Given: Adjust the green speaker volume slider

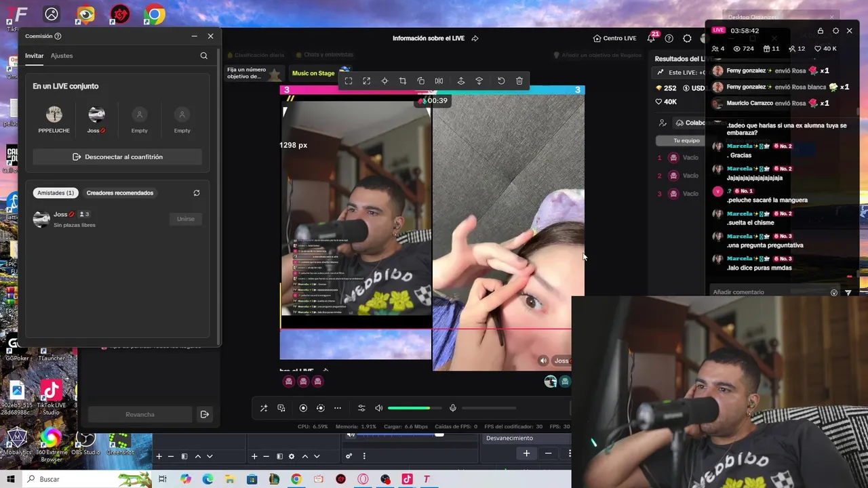Looking at the screenshot, I should click(414, 408).
